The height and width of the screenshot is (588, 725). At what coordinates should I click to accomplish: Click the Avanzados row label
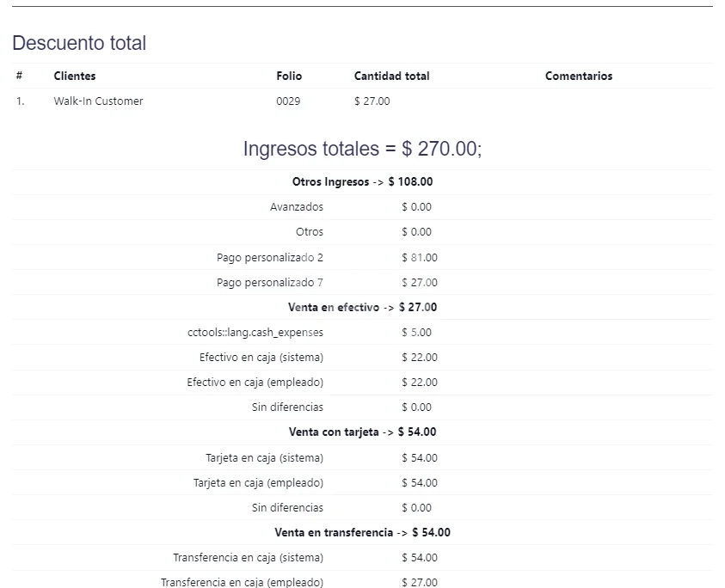pos(297,206)
